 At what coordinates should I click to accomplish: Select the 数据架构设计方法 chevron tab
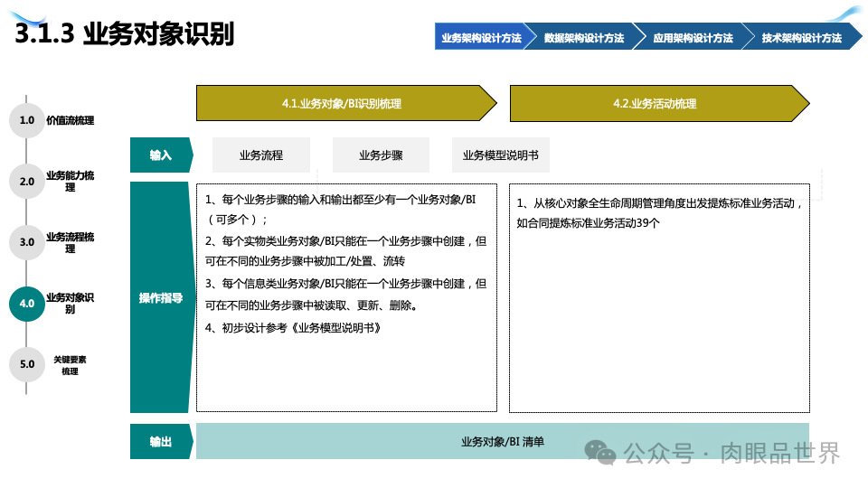pos(584,37)
